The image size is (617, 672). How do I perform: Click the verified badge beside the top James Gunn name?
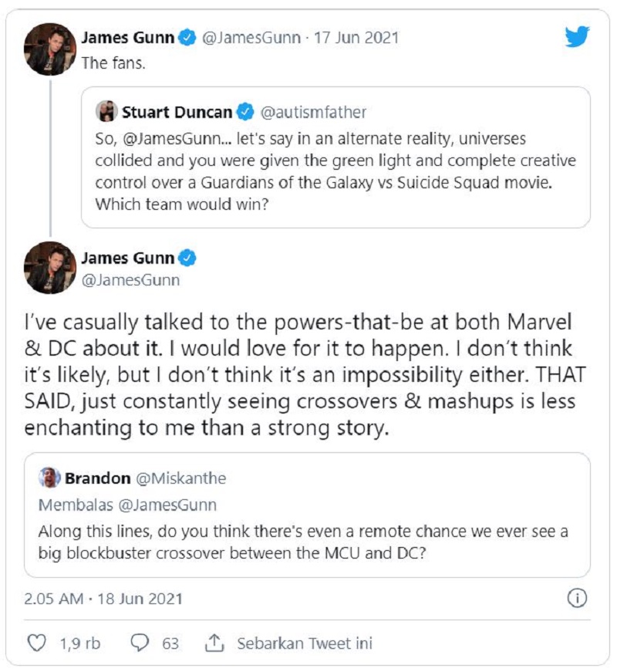(187, 38)
